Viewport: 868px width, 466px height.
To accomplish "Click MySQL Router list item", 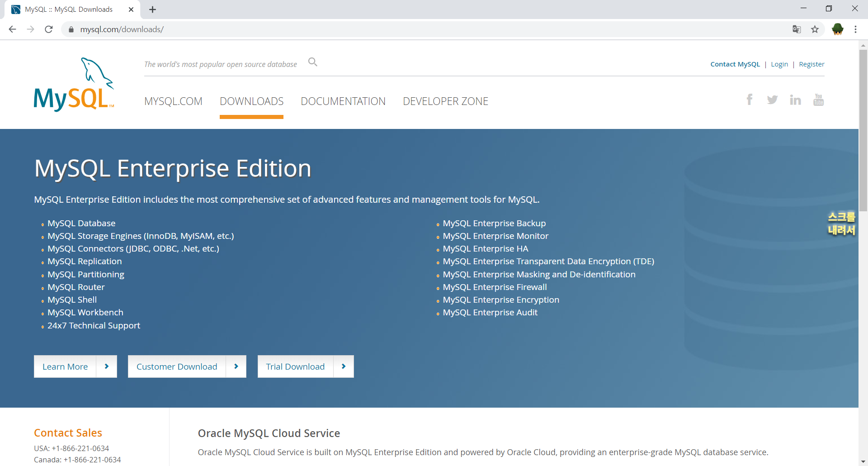I will [76, 287].
